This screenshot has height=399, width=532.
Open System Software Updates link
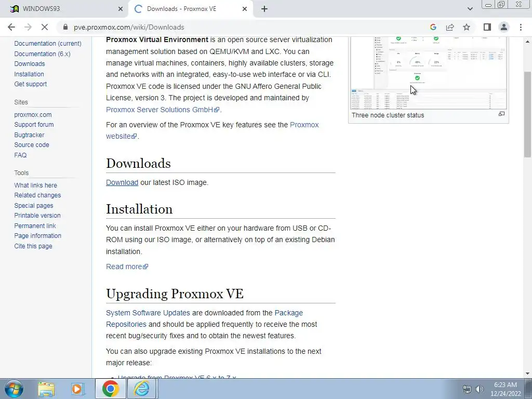click(148, 312)
